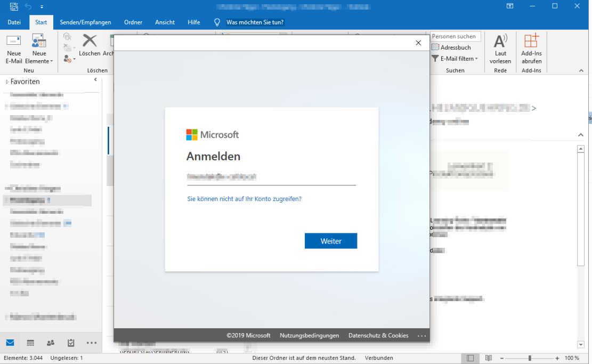Image resolution: width=592 pixels, height=364 pixels.
Task: Click the ignore conversation icon
Action: [67, 37]
